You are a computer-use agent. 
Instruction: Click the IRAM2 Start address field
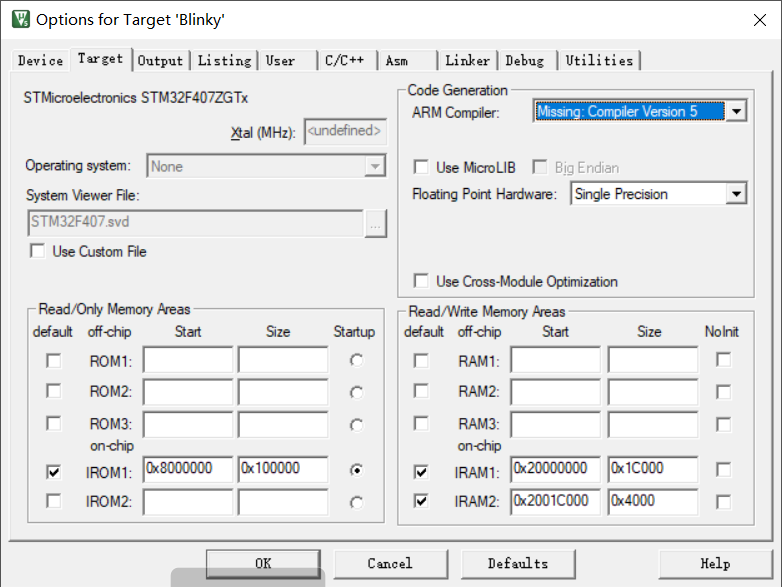(556, 502)
